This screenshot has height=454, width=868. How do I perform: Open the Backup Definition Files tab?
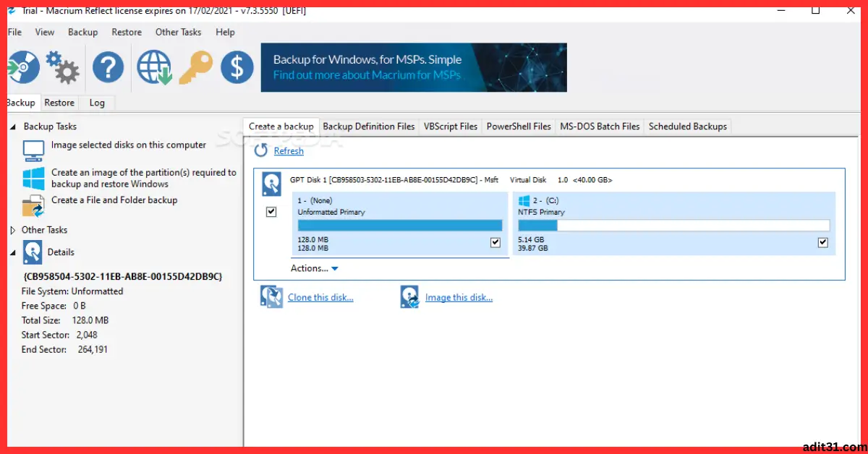coord(369,127)
